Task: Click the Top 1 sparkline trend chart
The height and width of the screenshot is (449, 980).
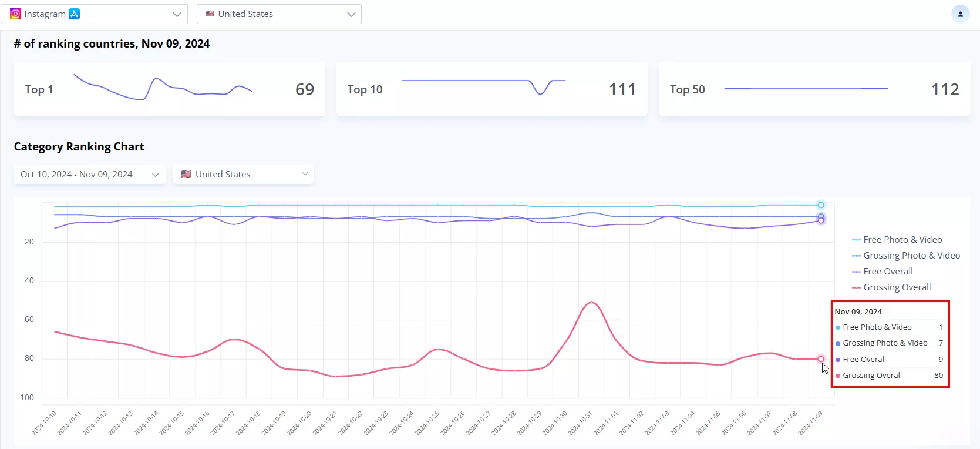Action: (x=163, y=88)
